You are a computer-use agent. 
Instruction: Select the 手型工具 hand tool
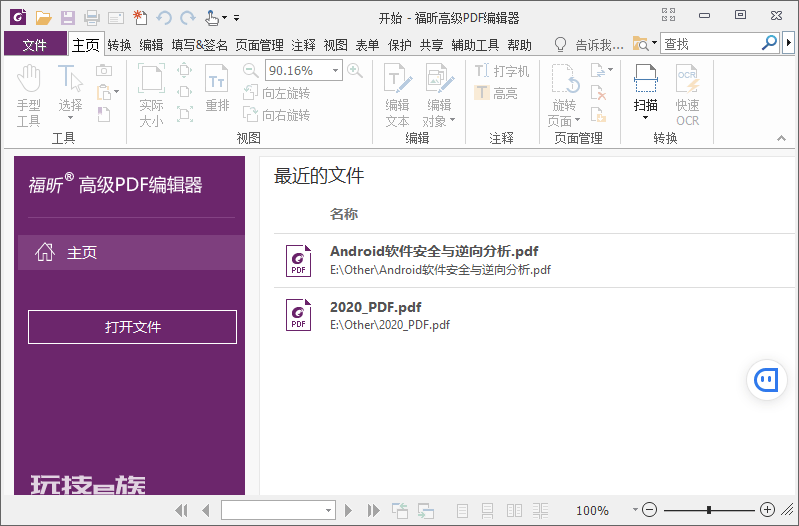point(28,95)
